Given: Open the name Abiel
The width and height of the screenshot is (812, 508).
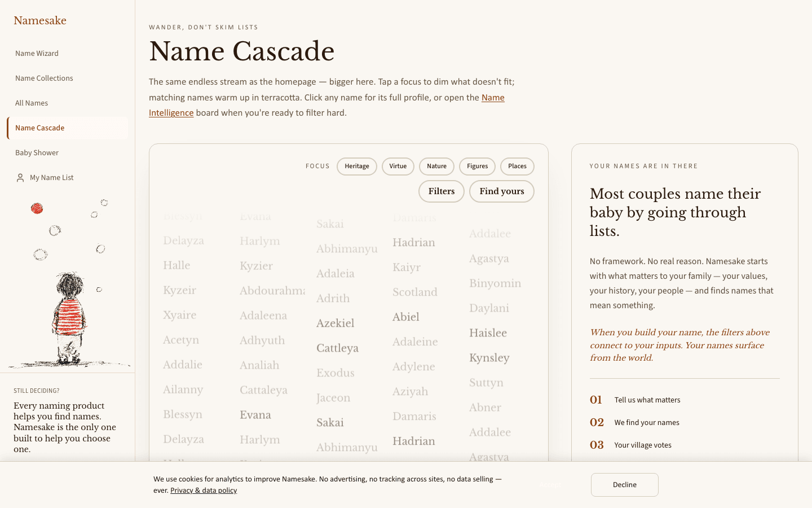Looking at the screenshot, I should point(406,317).
